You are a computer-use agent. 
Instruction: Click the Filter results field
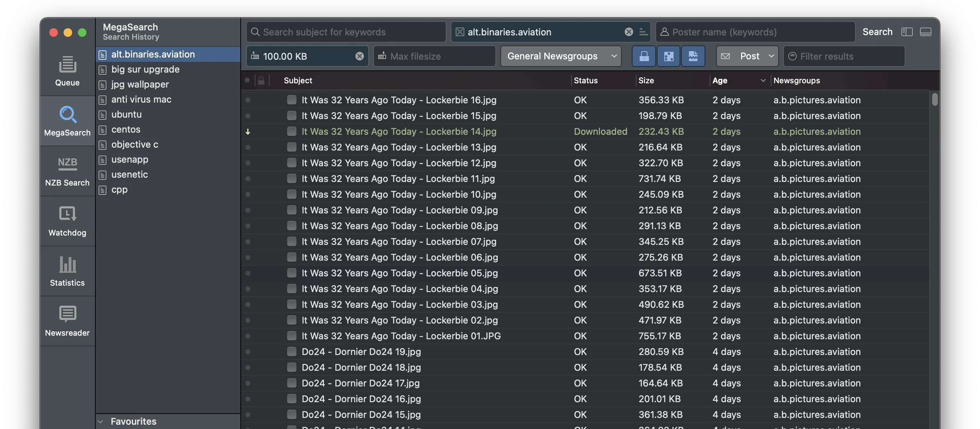[x=848, y=56]
